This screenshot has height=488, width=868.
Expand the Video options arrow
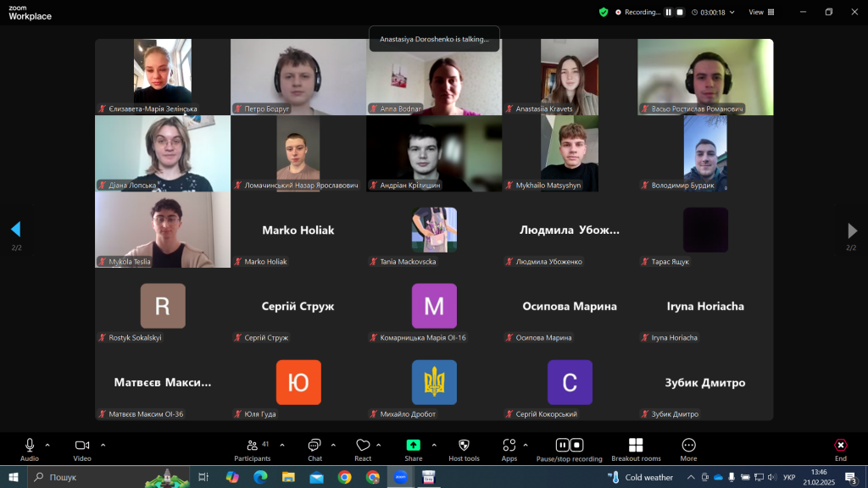click(103, 444)
